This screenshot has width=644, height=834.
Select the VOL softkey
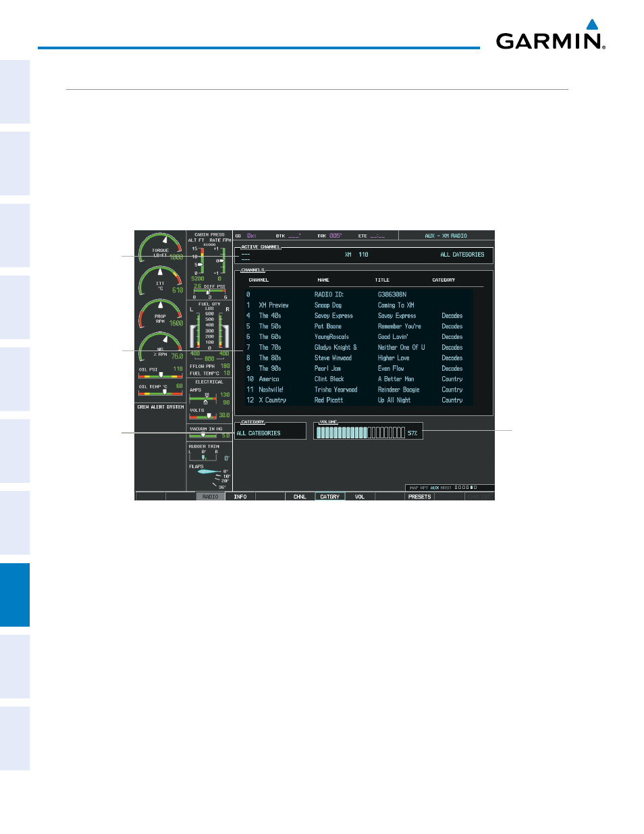360,496
